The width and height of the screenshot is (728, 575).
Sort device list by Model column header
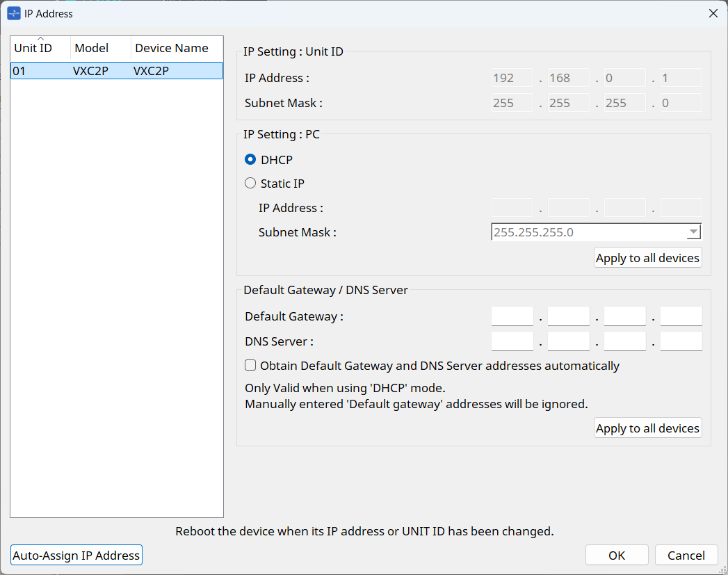point(100,48)
